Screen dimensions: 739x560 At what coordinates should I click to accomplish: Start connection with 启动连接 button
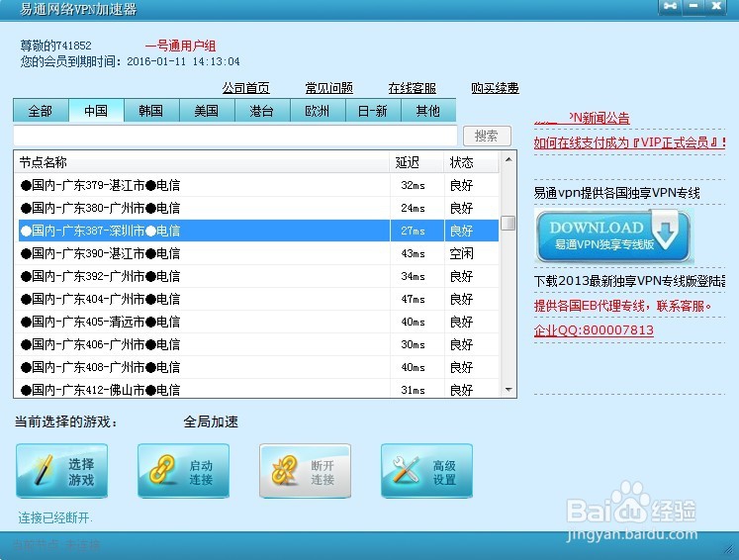coord(183,471)
